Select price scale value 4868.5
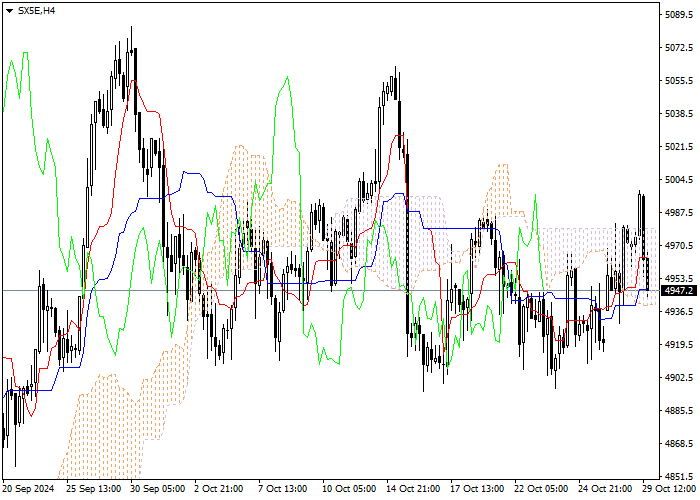Image resolution: width=700 pixels, height=500 pixels. tap(679, 443)
